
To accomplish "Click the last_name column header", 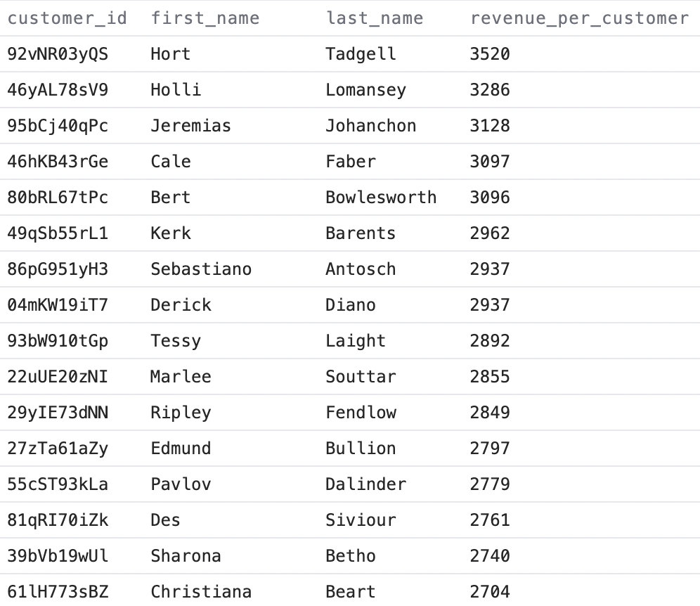I will pyautogui.click(x=375, y=18).
